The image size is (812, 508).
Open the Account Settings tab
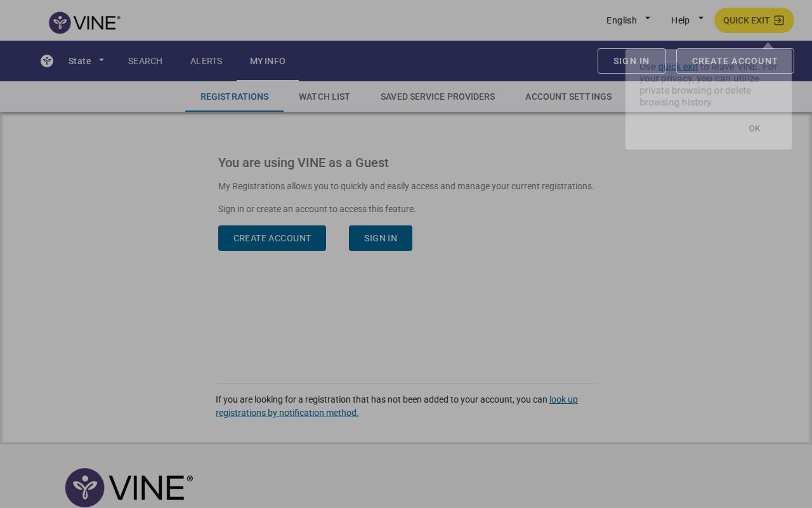568,97
